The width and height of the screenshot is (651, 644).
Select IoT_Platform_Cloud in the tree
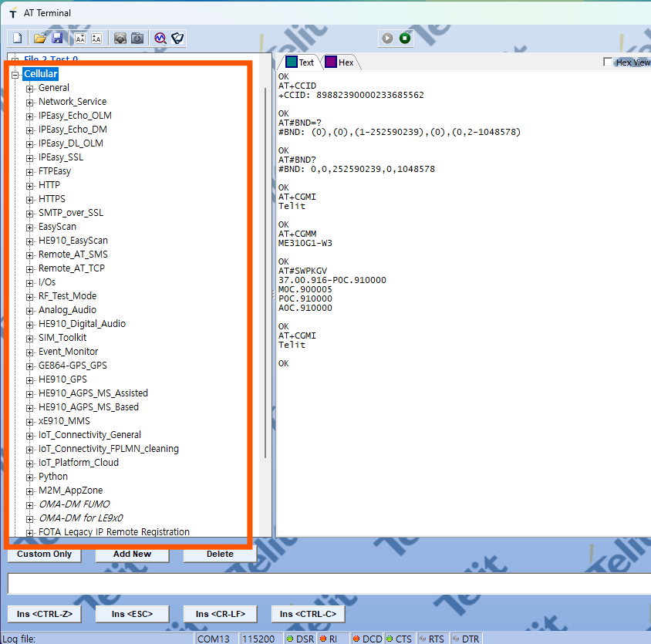(x=79, y=463)
